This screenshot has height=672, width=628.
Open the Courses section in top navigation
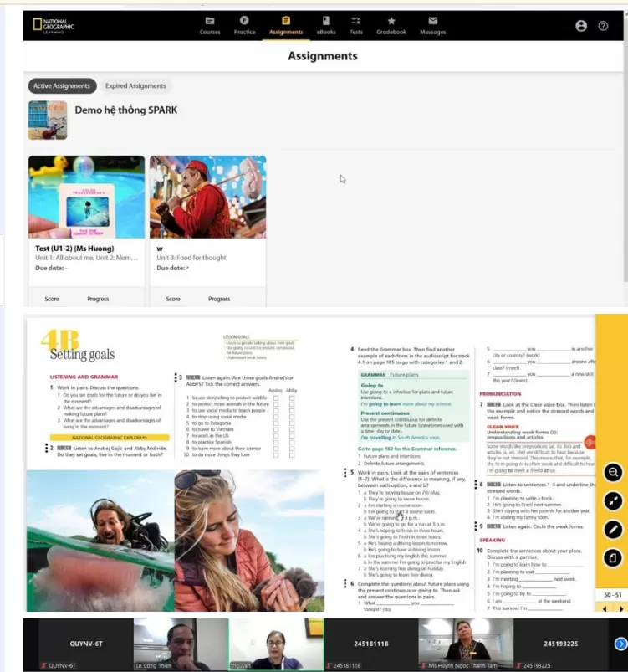click(210, 25)
